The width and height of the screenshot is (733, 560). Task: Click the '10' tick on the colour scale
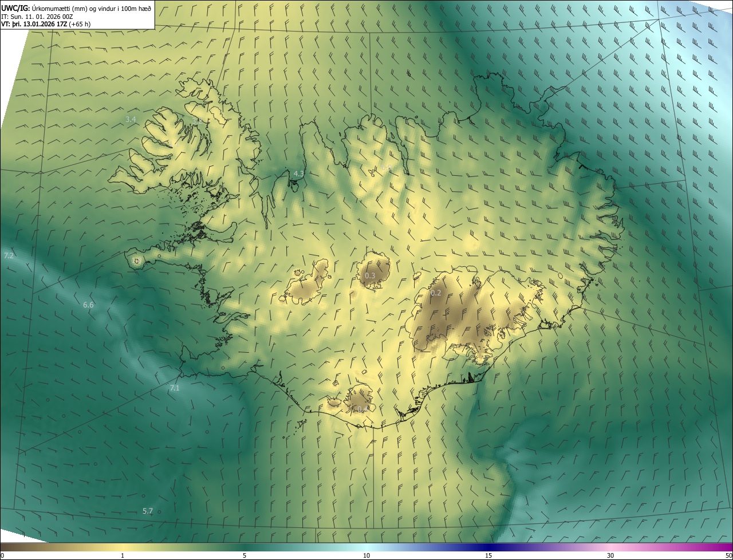point(366,556)
